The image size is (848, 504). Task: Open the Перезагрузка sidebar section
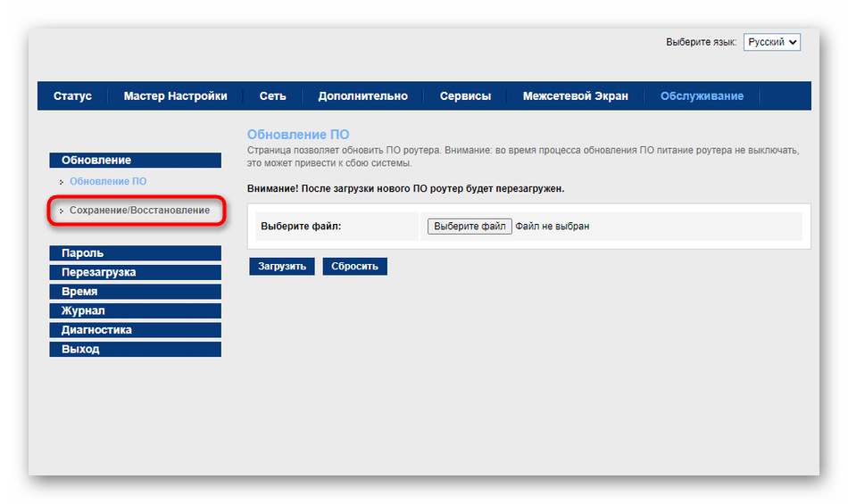pos(135,273)
